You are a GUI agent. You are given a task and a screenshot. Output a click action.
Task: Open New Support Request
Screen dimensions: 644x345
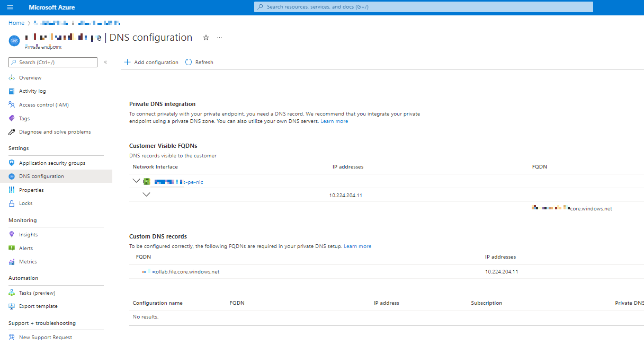[x=46, y=338]
